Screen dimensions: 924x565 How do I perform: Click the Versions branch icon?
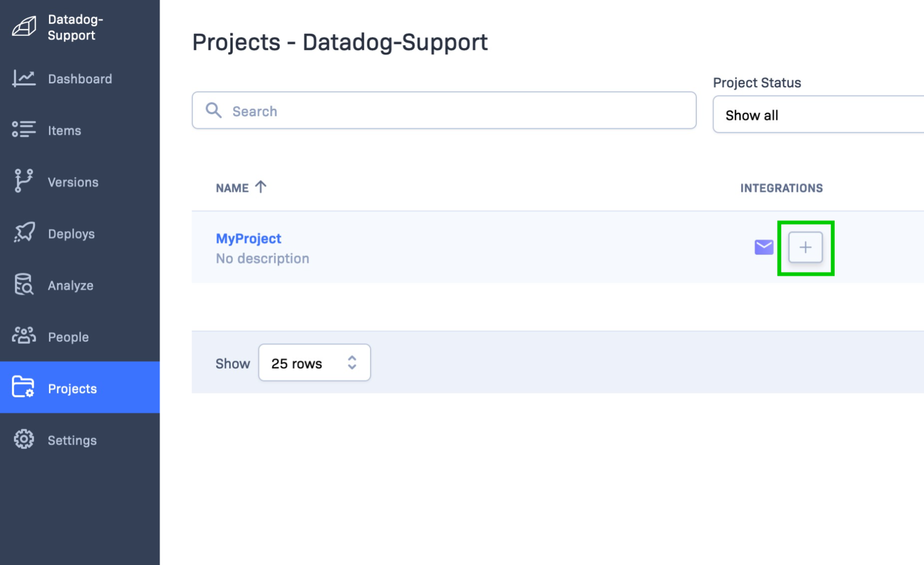(x=24, y=181)
